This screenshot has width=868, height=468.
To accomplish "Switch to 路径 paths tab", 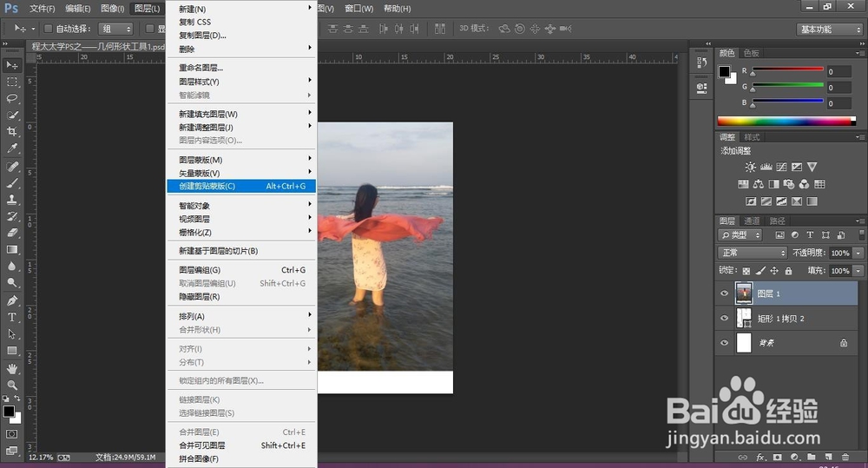I will tap(777, 221).
